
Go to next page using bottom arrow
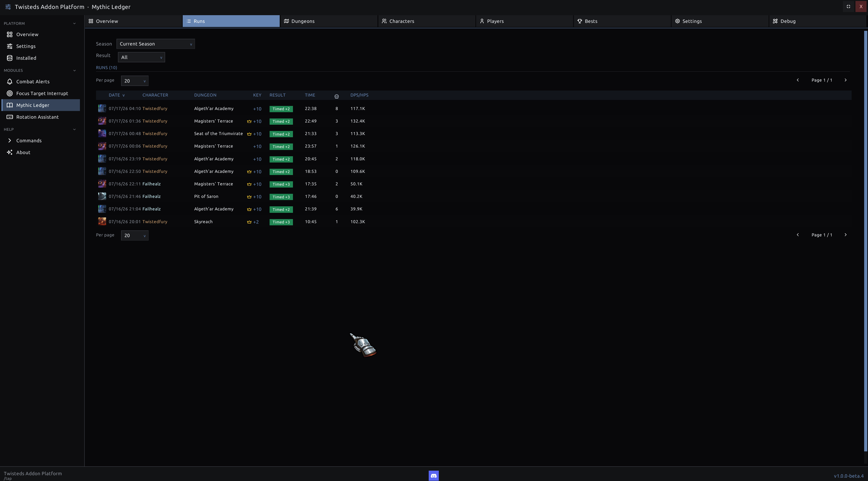point(845,235)
